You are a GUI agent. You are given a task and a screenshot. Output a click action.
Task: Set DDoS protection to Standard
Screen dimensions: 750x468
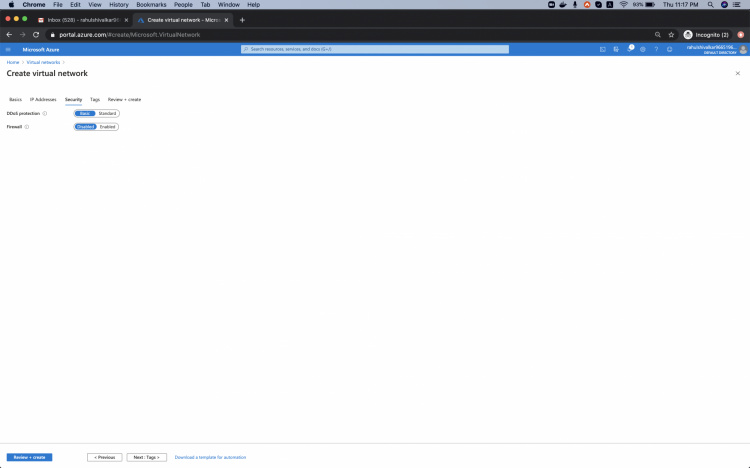[107, 113]
